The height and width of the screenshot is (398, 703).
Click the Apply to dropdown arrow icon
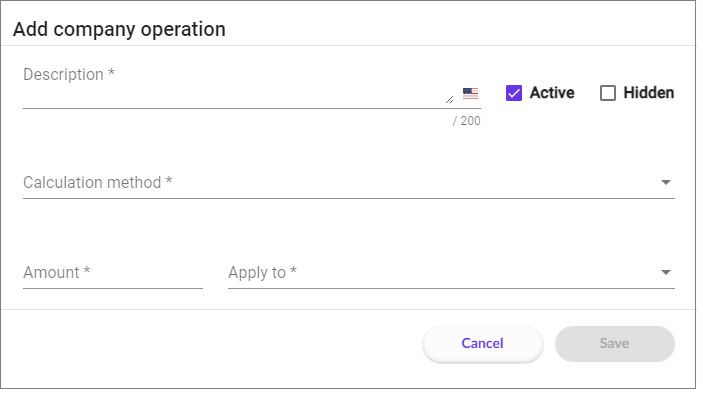click(666, 273)
